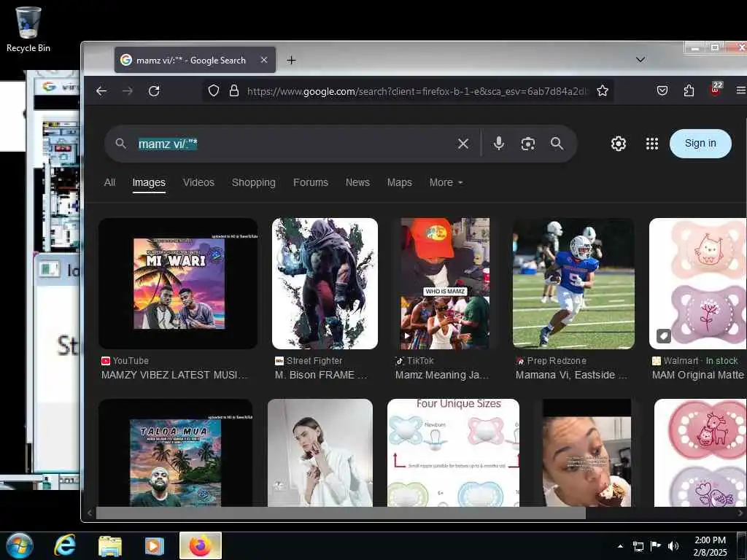Bookmark this page with the star
This screenshot has width=747, height=560.
603,90
